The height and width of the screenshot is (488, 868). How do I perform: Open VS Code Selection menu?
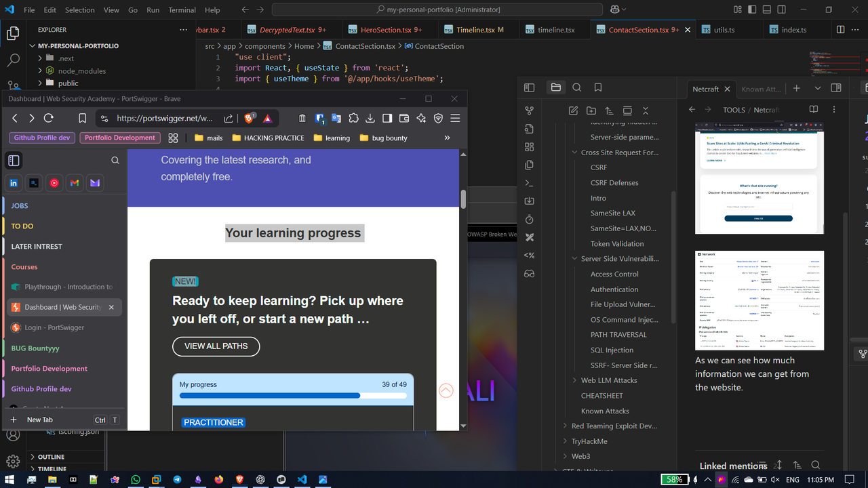[x=80, y=10]
